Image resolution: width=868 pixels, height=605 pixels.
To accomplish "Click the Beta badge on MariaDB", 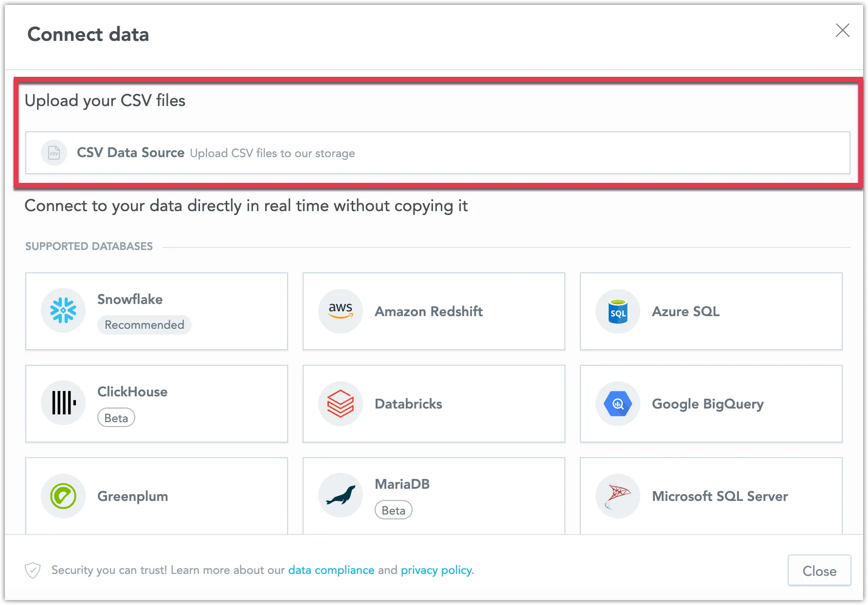I will point(393,510).
